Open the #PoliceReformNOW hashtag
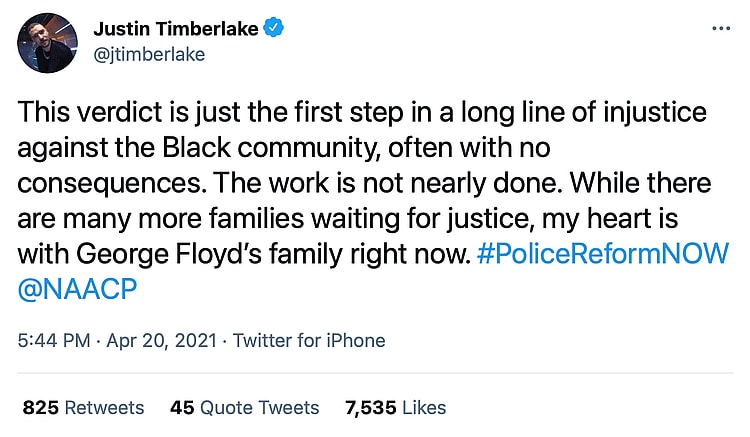 pyautogui.click(x=603, y=254)
